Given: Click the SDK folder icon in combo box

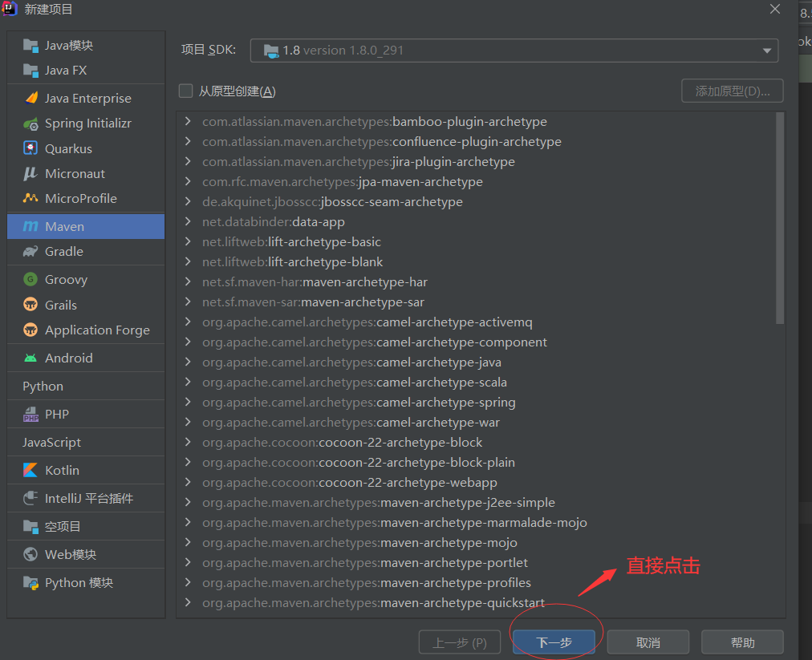Looking at the screenshot, I should (271, 51).
